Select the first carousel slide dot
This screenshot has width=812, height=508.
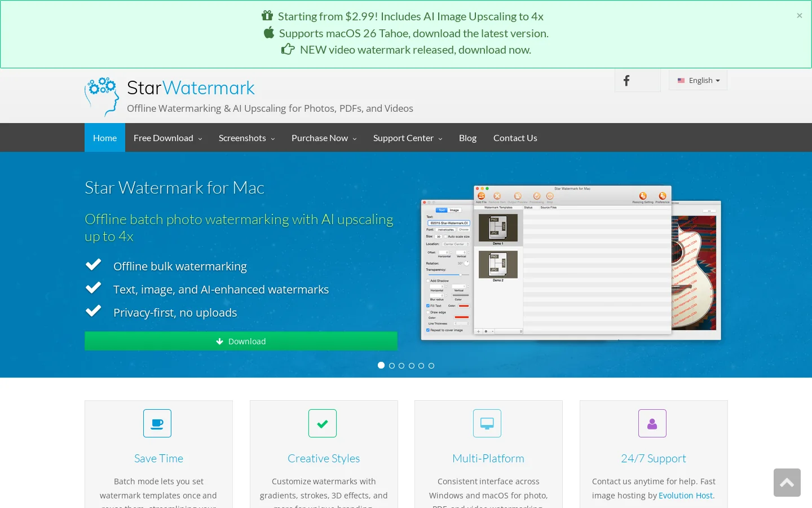(381, 365)
